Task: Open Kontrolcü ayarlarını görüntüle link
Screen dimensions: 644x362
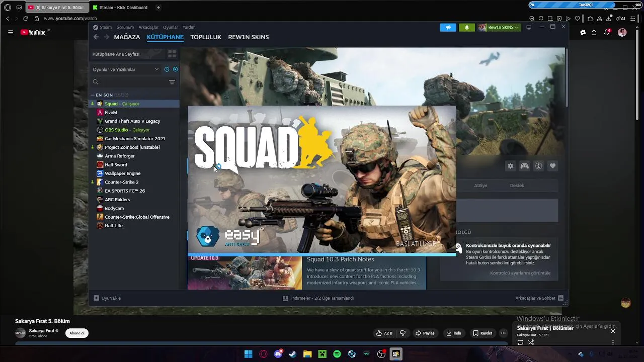Action: 520,273
